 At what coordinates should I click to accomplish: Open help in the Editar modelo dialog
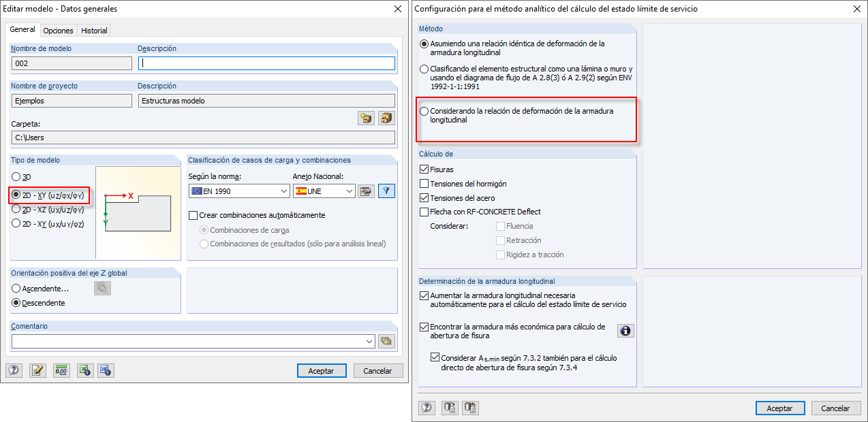(14, 370)
